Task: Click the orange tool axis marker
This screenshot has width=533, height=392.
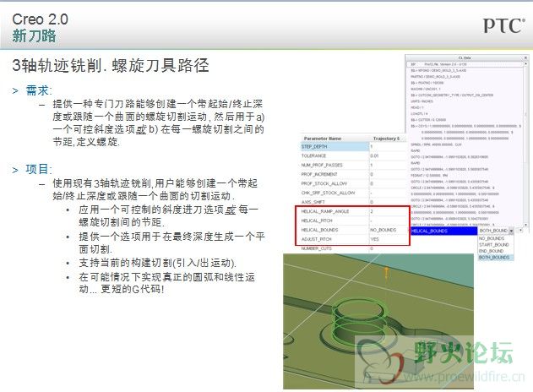Action: (387, 273)
